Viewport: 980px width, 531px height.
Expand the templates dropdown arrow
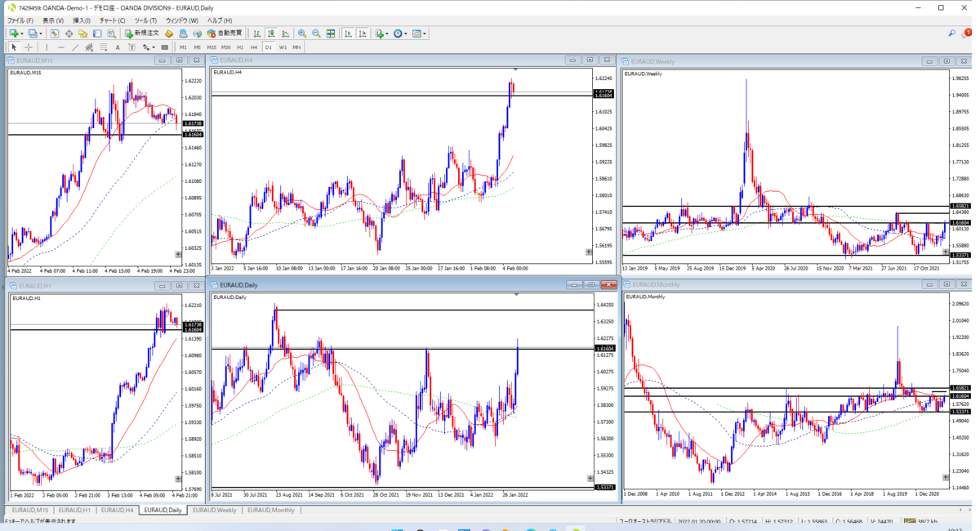[x=425, y=33]
